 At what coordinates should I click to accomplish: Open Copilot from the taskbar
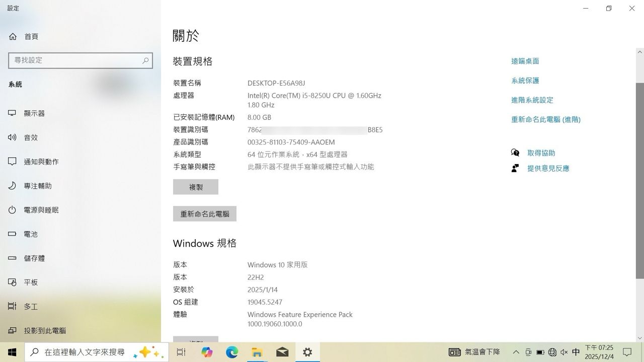click(x=207, y=352)
